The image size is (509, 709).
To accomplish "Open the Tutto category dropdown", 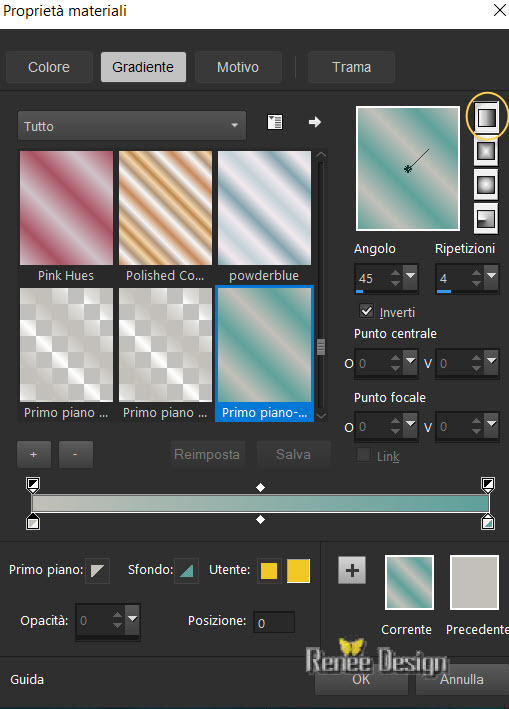I will [x=132, y=126].
